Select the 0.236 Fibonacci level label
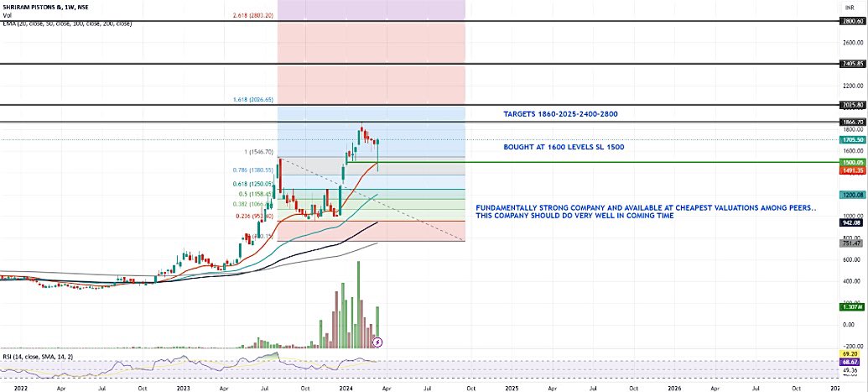 (254, 217)
